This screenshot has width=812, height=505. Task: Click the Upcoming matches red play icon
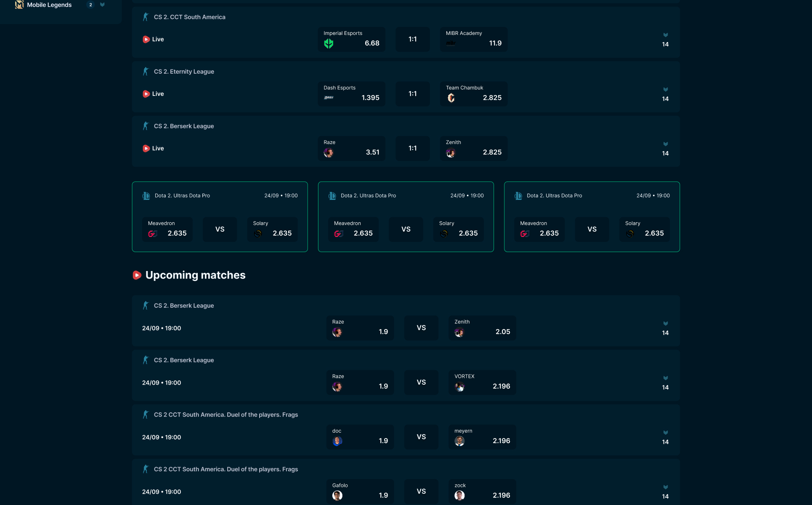point(137,275)
